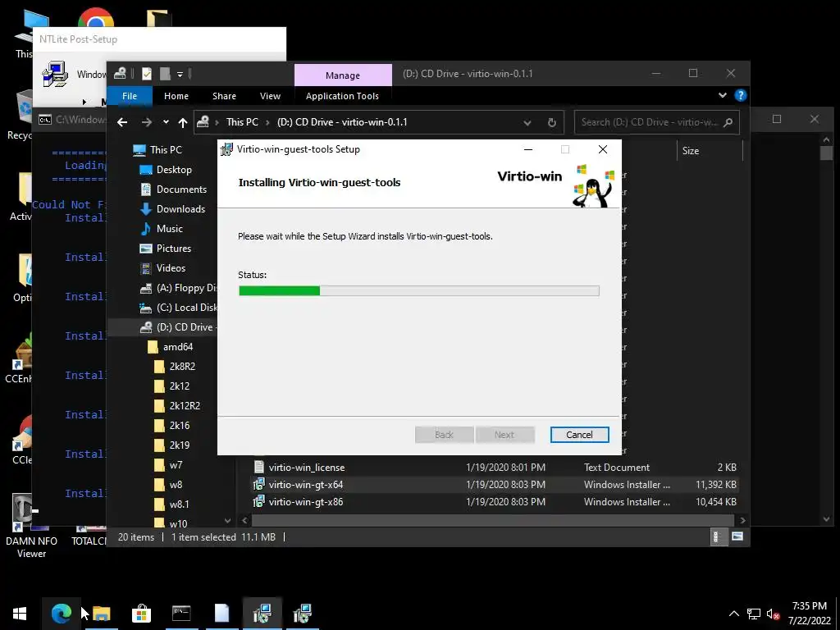
Task: Click the breadcrumb (D:) CD Drive segment
Action: pyautogui.click(x=342, y=122)
